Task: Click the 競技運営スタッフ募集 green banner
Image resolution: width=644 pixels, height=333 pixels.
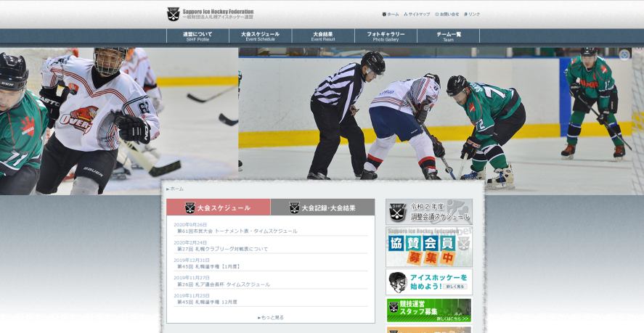Action: pyautogui.click(x=428, y=310)
